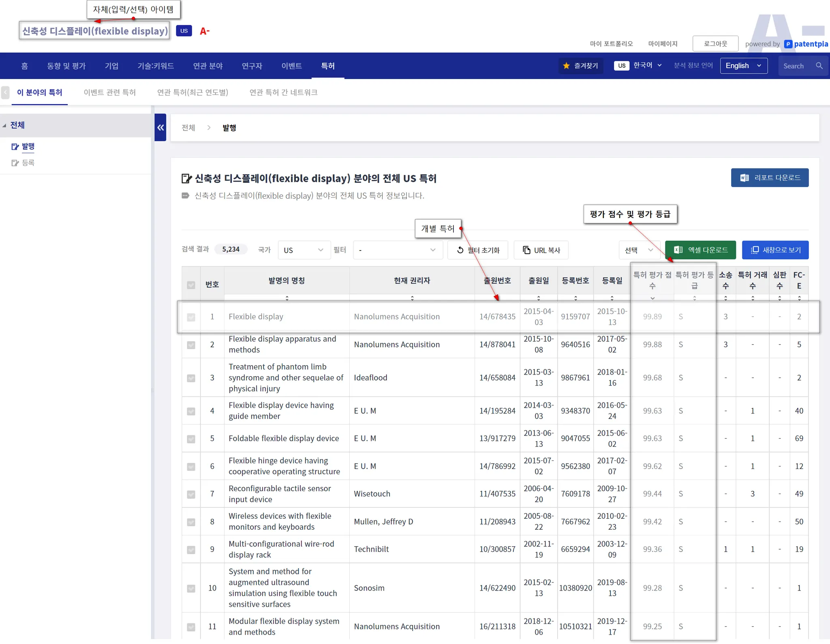Switch to 이벤트 관련 특허 tab
The height and width of the screenshot is (644, 830).
point(109,92)
